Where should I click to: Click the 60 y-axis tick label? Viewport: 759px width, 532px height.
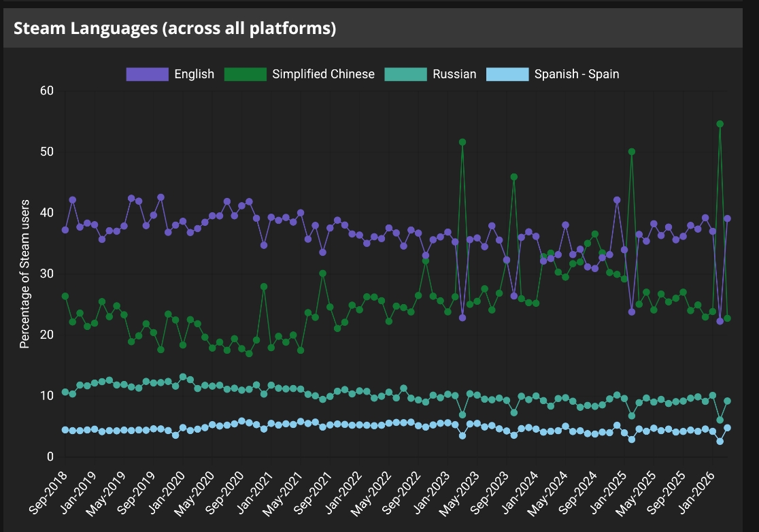(47, 90)
